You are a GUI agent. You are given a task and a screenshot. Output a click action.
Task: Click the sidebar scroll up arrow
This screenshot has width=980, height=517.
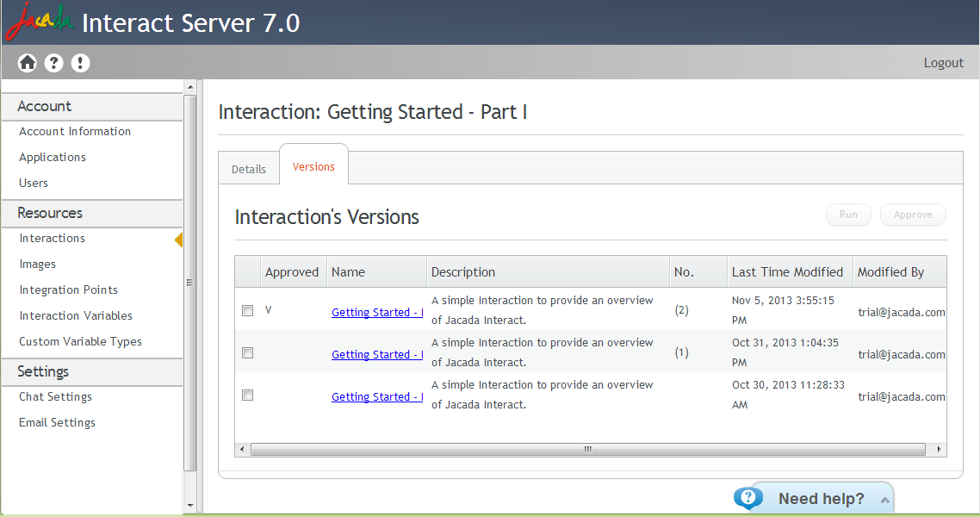coord(190,87)
